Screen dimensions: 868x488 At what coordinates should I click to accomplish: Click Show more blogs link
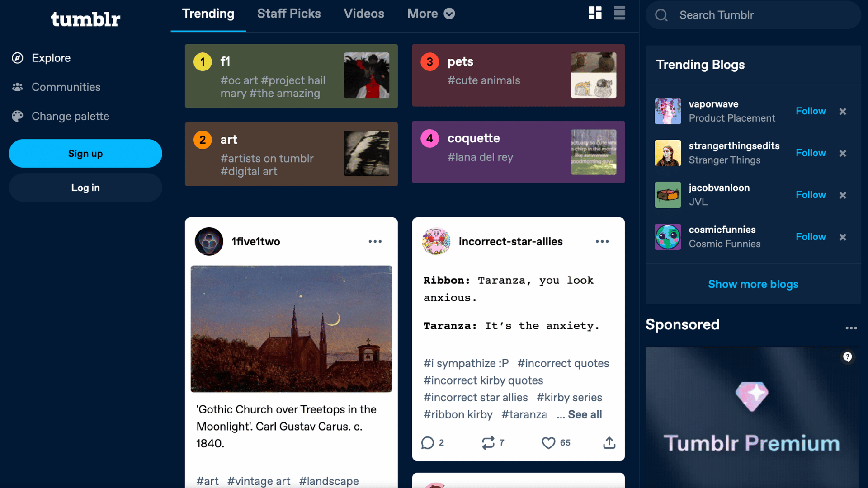(x=753, y=284)
